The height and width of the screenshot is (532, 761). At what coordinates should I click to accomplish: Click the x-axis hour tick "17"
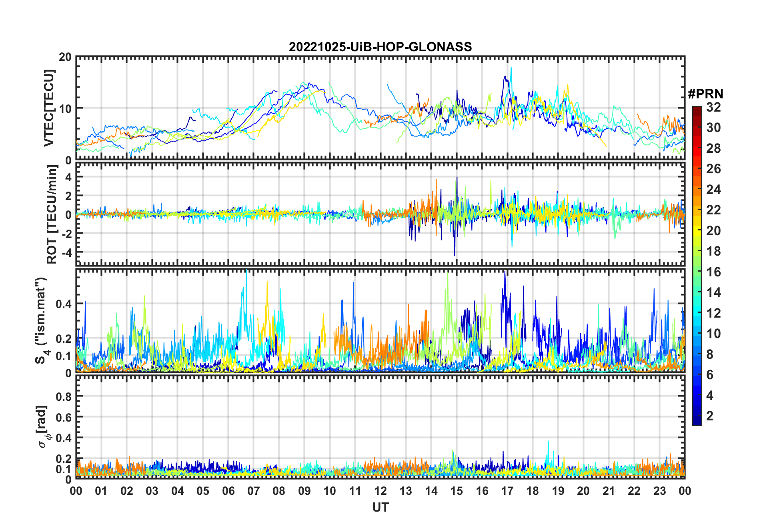pyautogui.click(x=507, y=491)
